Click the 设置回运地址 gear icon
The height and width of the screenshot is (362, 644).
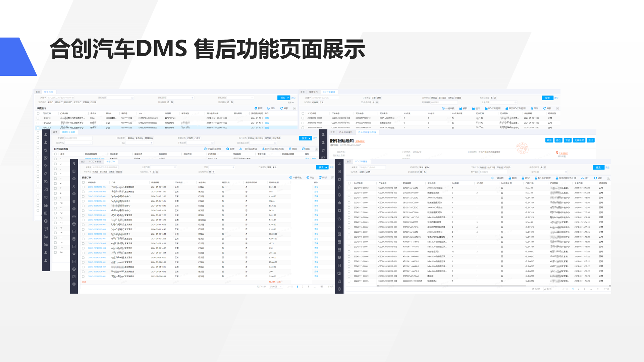(x=205, y=149)
